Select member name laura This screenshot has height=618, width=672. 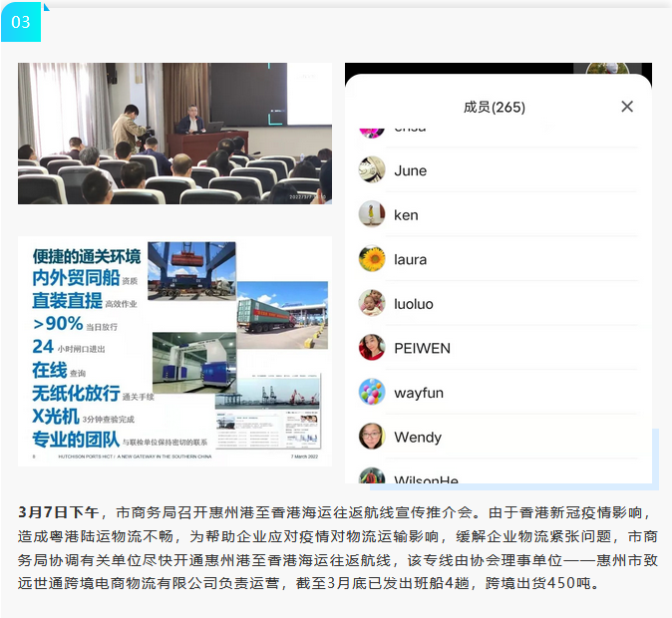click(x=410, y=259)
